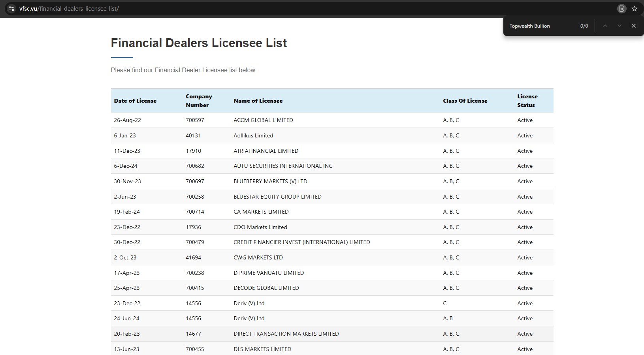644x355 pixels.
Task: Click the Date of License column header
Action: click(135, 101)
